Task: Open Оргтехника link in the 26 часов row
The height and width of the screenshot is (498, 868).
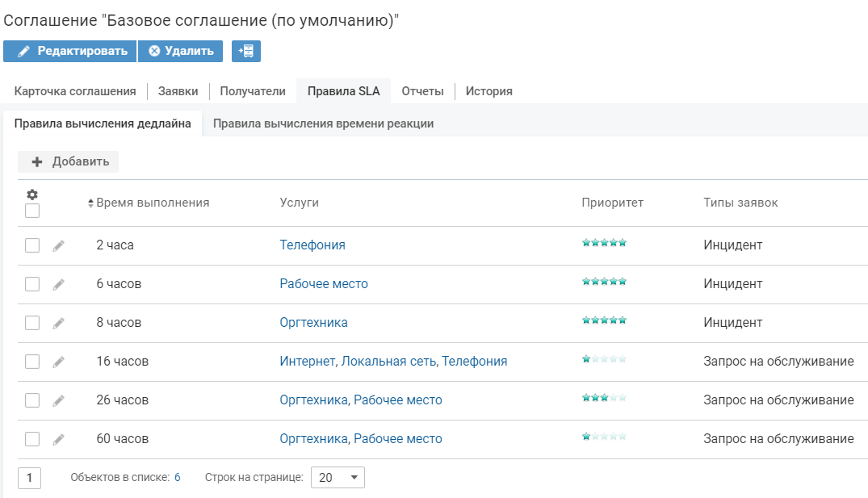Action: click(x=314, y=400)
